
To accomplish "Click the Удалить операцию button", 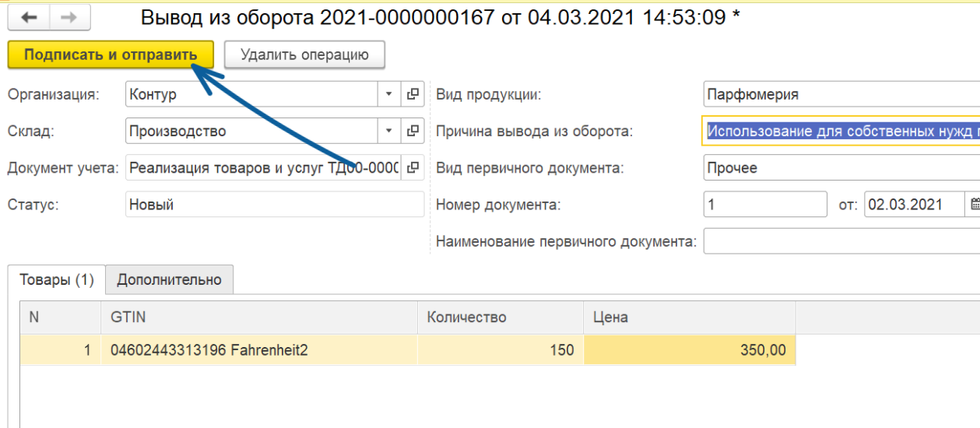I will (304, 55).
